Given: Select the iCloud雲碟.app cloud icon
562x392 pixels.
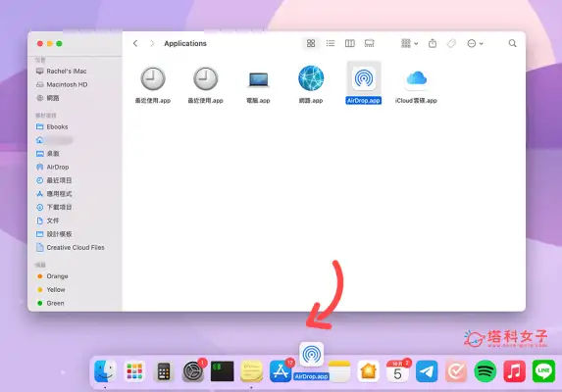Looking at the screenshot, I should pyautogui.click(x=416, y=78).
